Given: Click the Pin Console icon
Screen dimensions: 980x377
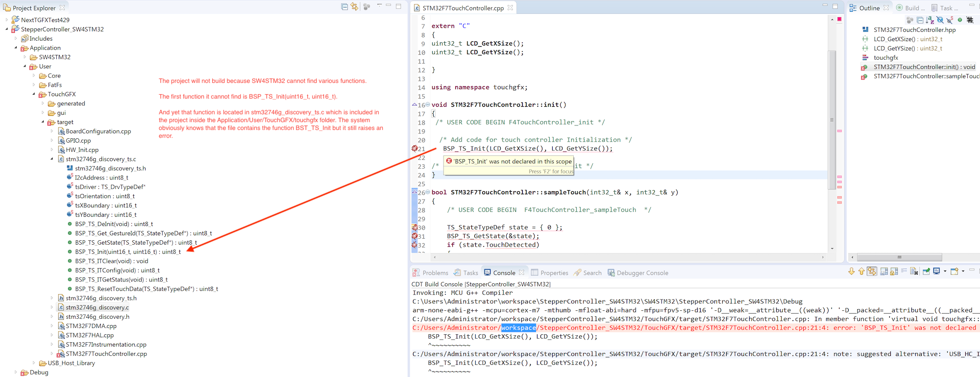Looking at the screenshot, I should [x=926, y=272].
